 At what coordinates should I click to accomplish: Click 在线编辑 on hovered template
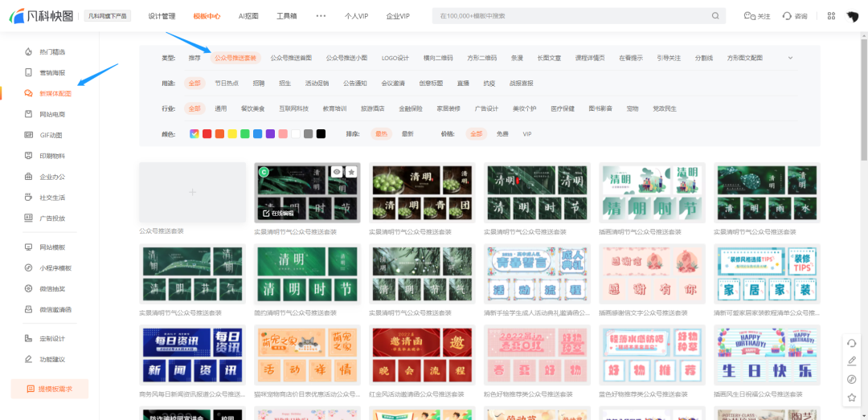277,213
